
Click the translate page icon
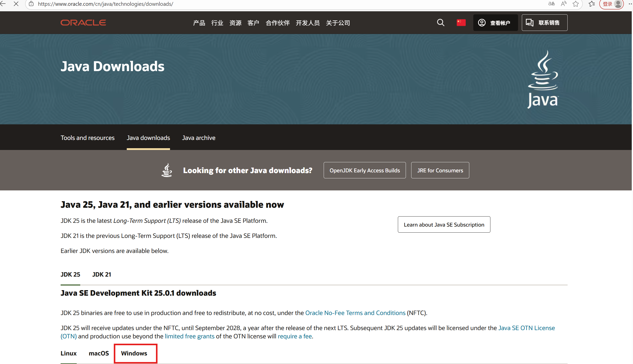552,4
